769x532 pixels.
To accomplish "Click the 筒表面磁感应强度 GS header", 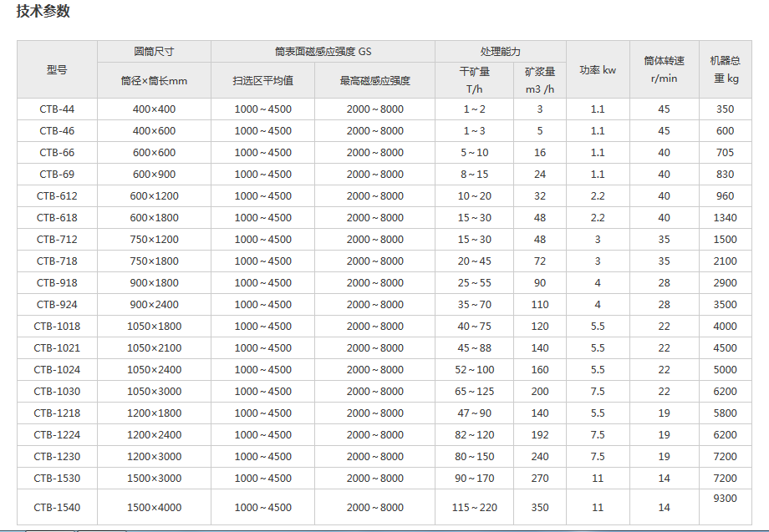I will point(325,49).
